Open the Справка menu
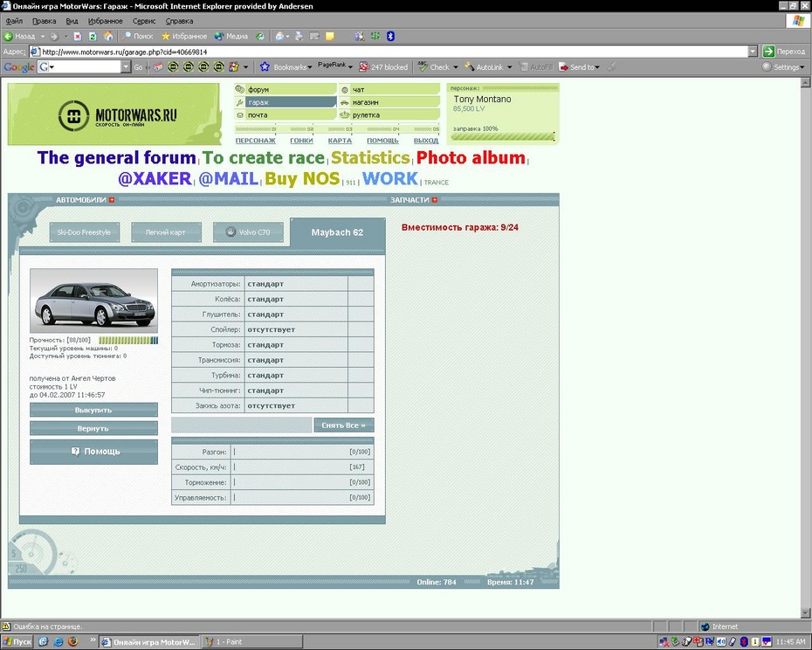 click(x=179, y=21)
